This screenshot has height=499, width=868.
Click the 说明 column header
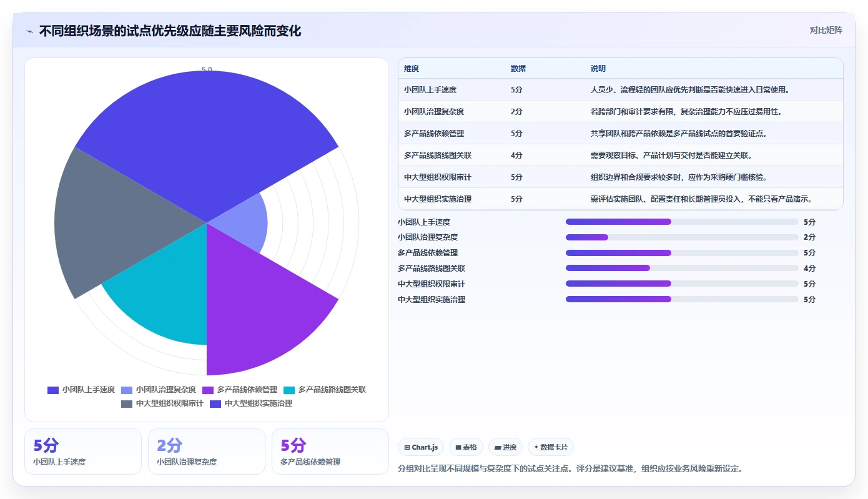(x=598, y=69)
